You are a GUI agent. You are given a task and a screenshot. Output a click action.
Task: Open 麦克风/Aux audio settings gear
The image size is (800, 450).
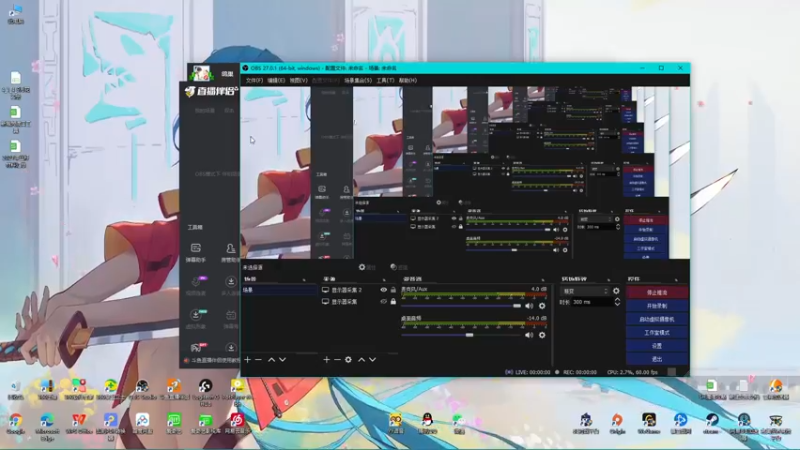[x=542, y=306]
